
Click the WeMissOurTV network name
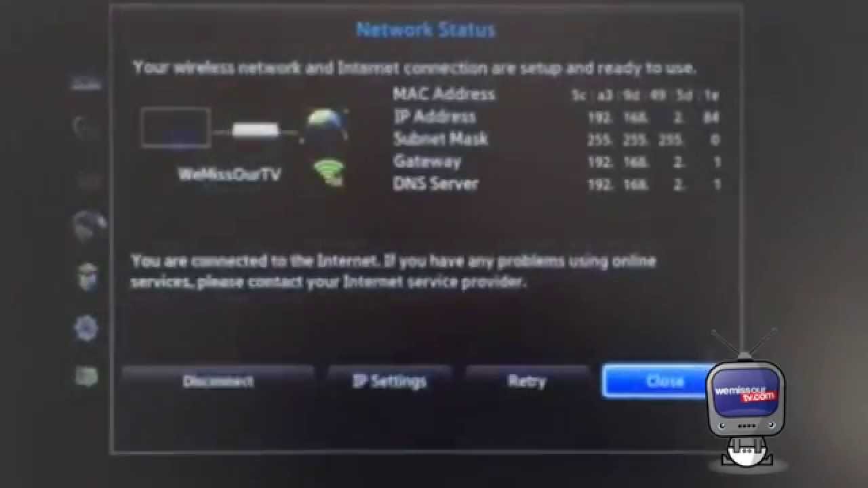pos(229,174)
